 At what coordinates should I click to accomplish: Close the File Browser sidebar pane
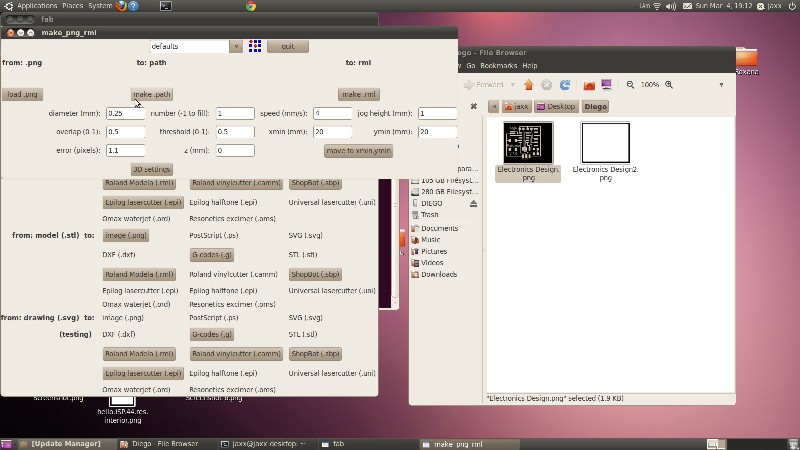point(473,106)
